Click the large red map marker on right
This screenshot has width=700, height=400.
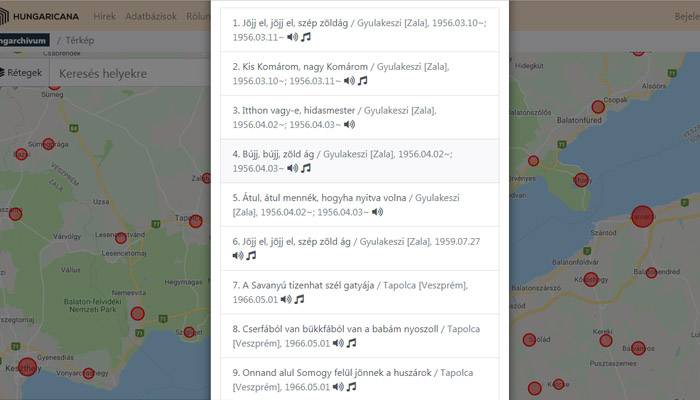[x=642, y=218]
